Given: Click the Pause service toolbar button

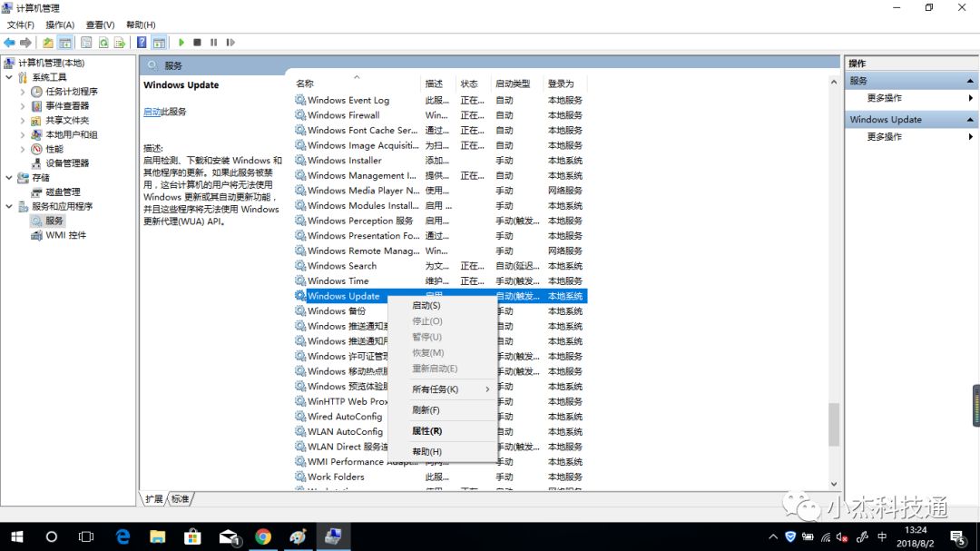Looking at the screenshot, I should (214, 43).
